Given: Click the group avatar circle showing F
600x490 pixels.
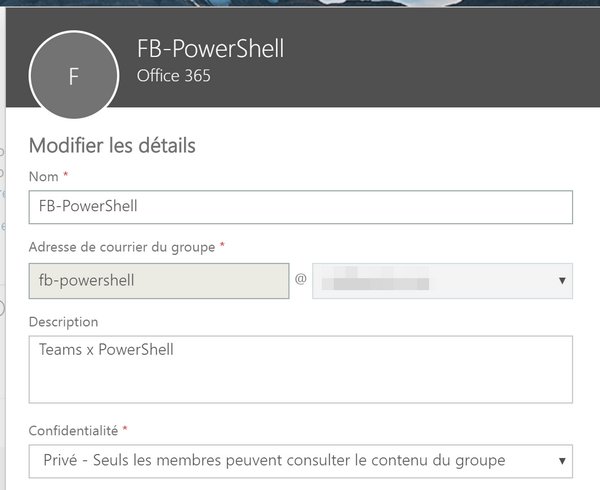Looking at the screenshot, I should pyautogui.click(x=73, y=77).
